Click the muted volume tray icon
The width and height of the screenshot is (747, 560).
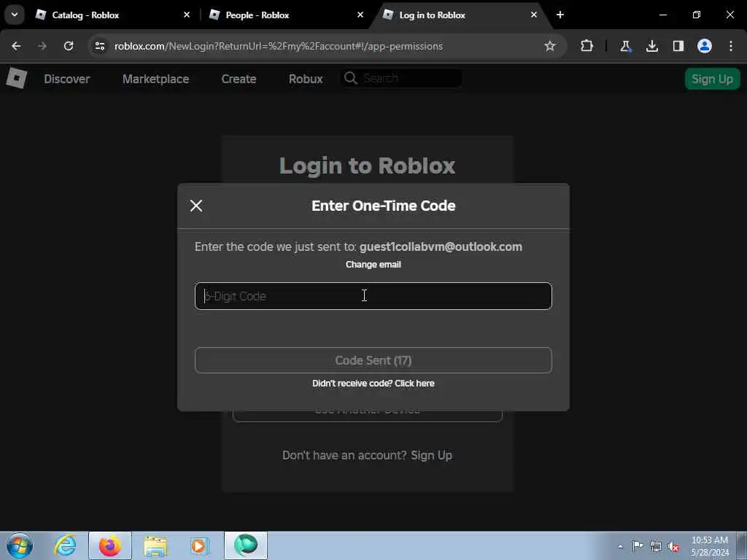673,547
